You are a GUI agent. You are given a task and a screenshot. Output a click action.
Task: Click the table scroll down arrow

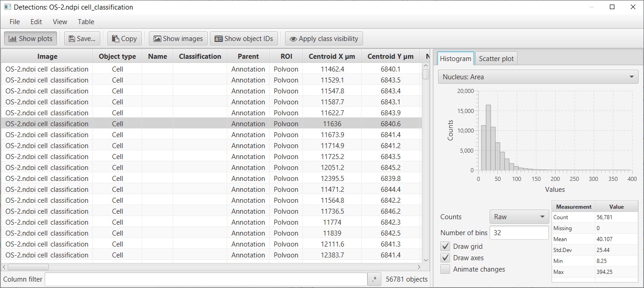click(x=426, y=260)
